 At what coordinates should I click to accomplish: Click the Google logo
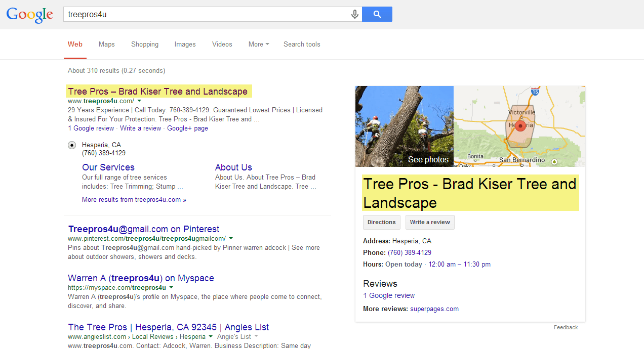[29, 15]
